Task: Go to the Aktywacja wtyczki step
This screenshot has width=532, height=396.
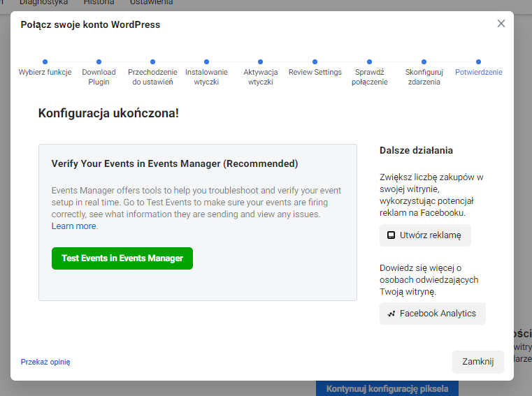Action: tap(260, 62)
